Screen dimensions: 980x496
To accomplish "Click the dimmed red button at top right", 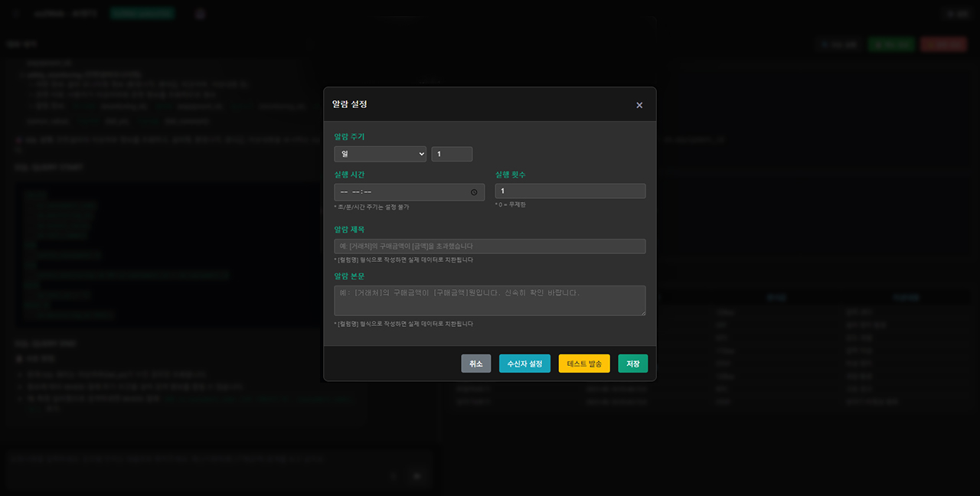I will tap(944, 44).
